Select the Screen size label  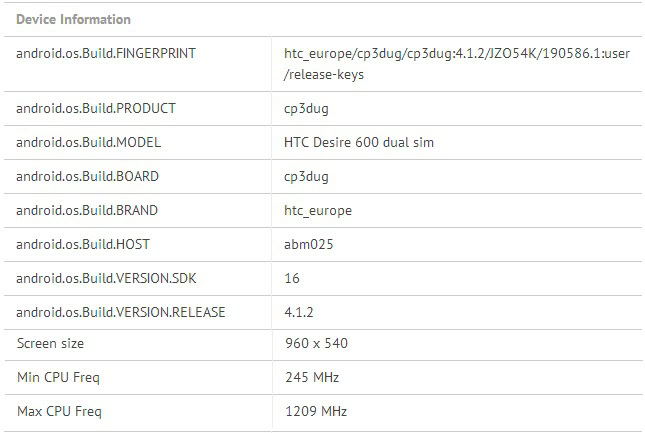pyautogui.click(x=50, y=343)
